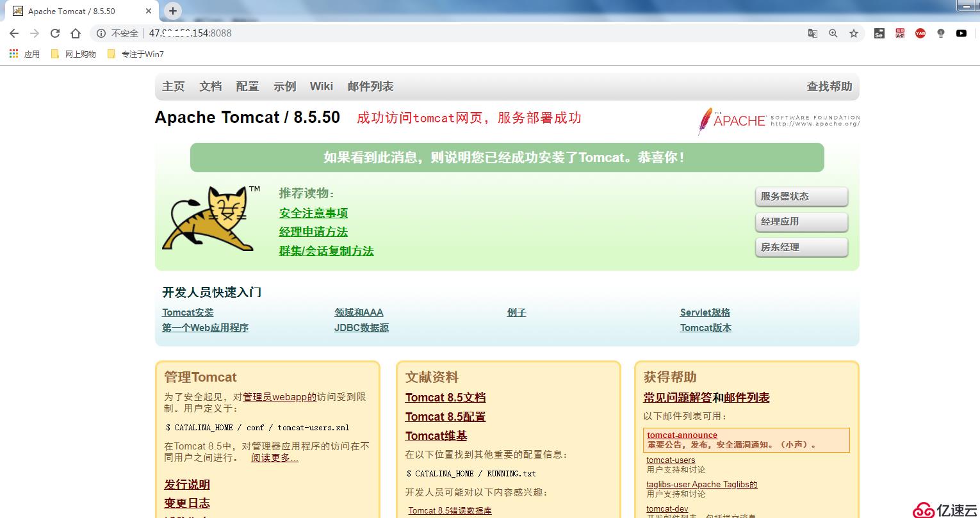Open the Tomcat 8.5文档 link
Viewport: 980px width, 518px height.
point(445,398)
